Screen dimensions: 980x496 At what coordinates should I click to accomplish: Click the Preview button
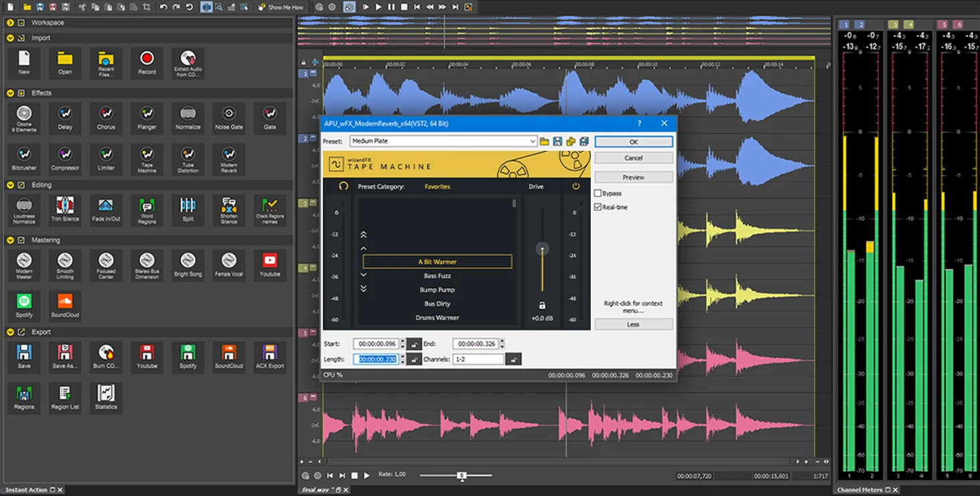632,176
